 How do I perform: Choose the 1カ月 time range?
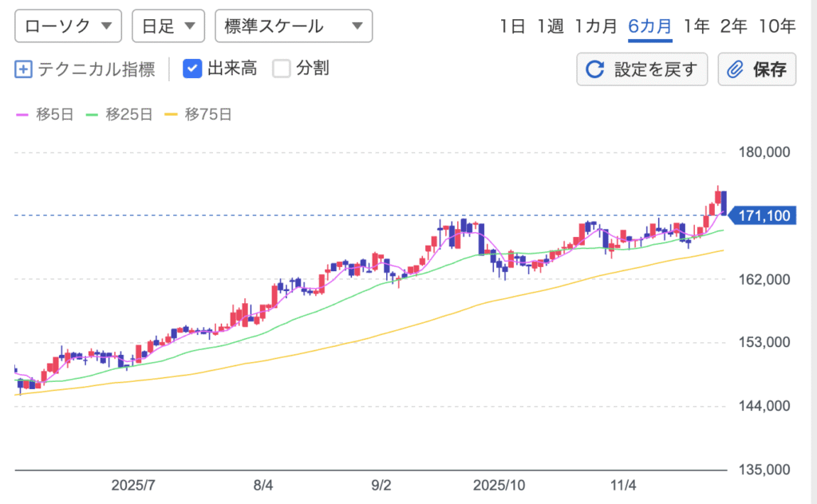pos(596,26)
